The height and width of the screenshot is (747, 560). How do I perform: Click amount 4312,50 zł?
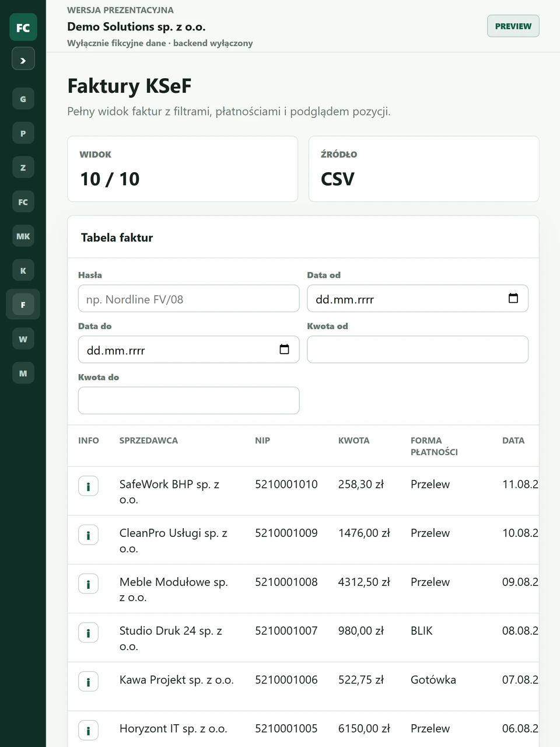(x=364, y=582)
